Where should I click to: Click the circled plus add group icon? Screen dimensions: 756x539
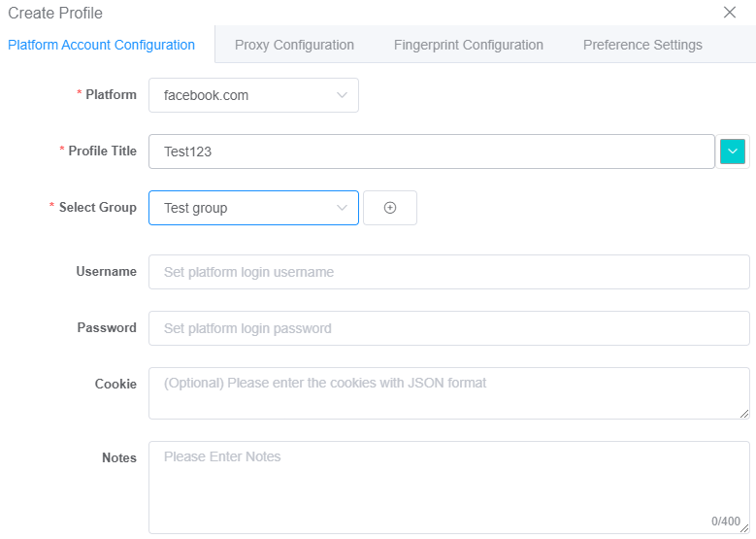click(389, 208)
